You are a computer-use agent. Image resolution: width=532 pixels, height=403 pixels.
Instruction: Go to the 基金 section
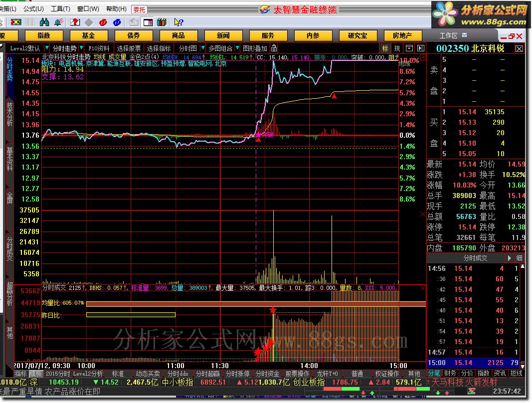[x=89, y=35]
